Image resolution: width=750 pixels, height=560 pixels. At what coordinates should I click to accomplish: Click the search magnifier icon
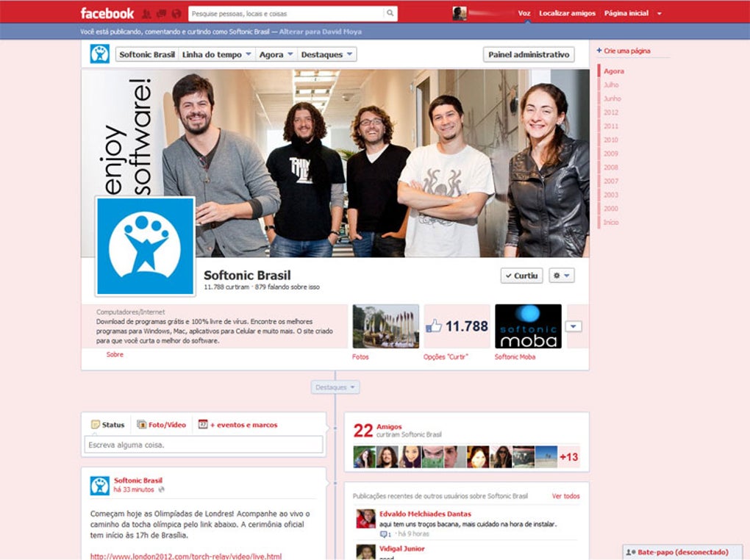(390, 13)
